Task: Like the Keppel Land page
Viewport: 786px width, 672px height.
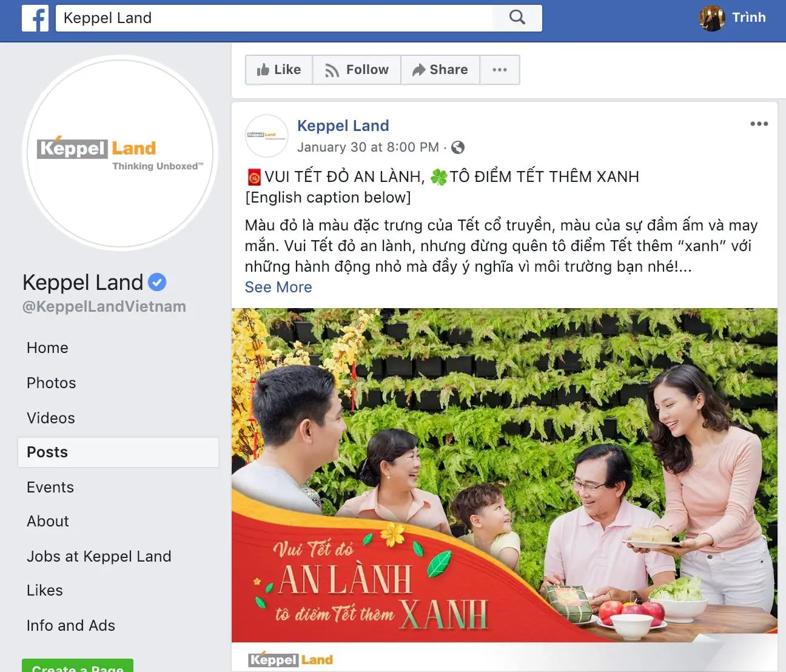Action: click(x=279, y=70)
